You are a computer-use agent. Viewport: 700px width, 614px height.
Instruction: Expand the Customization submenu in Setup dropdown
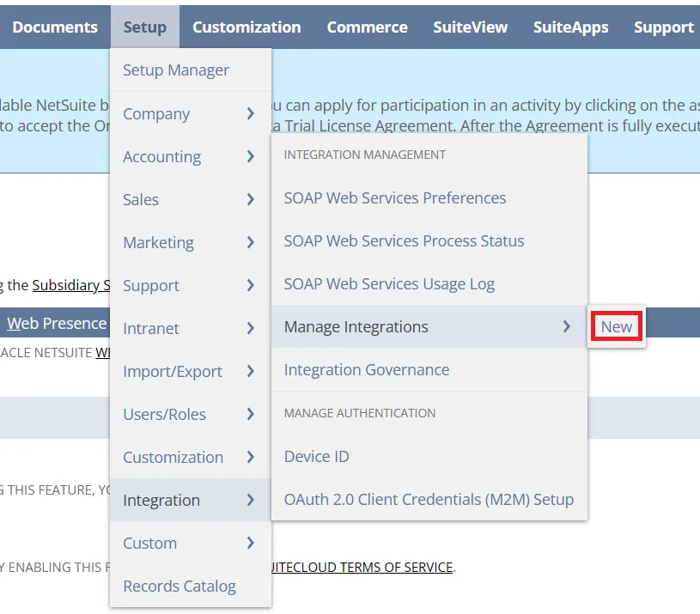[x=191, y=457]
